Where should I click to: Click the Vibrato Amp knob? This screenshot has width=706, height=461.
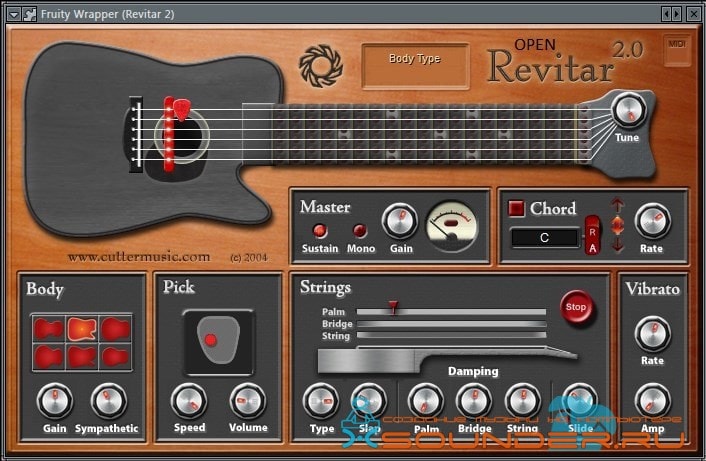coord(652,401)
